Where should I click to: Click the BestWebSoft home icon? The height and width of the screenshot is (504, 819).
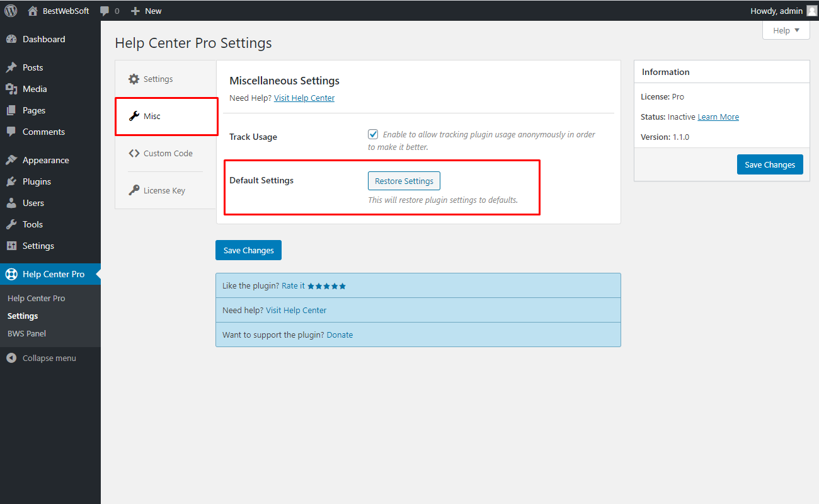tap(33, 11)
